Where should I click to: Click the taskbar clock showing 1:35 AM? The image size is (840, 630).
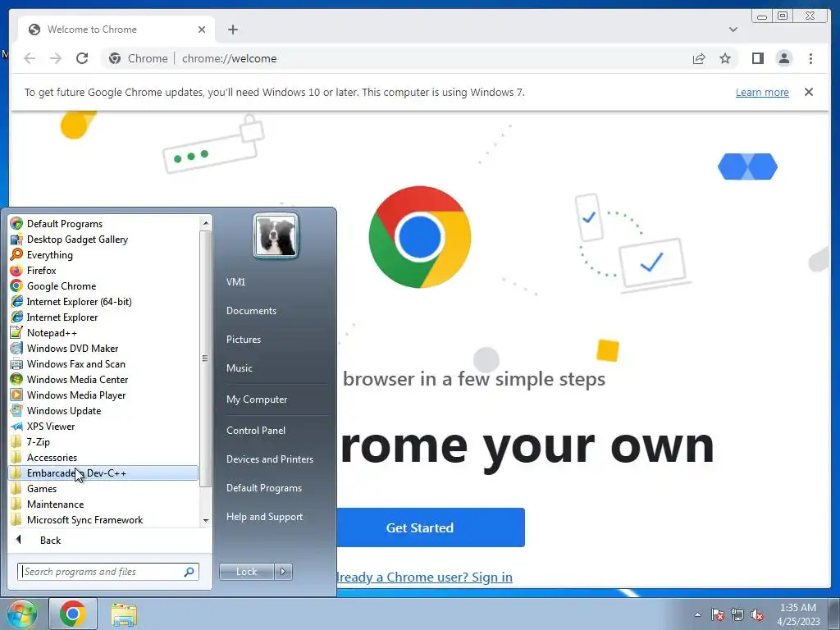pyautogui.click(x=798, y=614)
